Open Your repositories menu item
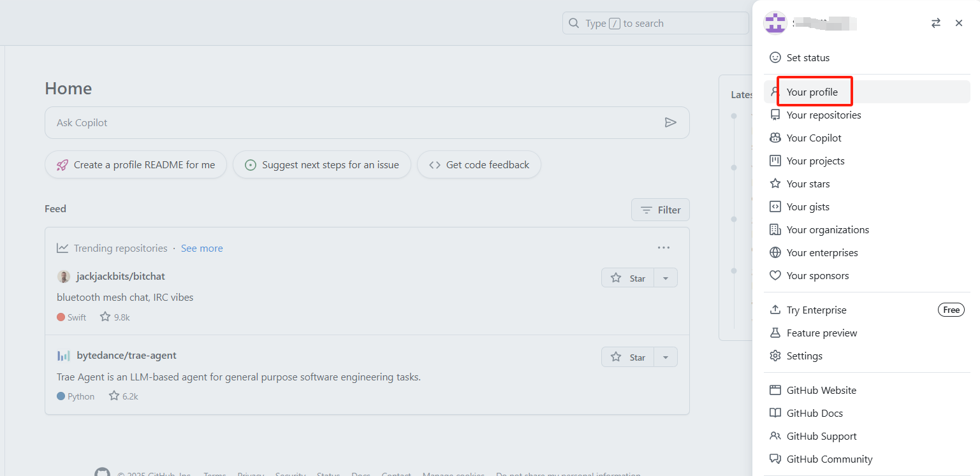The image size is (980, 476). pos(867,115)
